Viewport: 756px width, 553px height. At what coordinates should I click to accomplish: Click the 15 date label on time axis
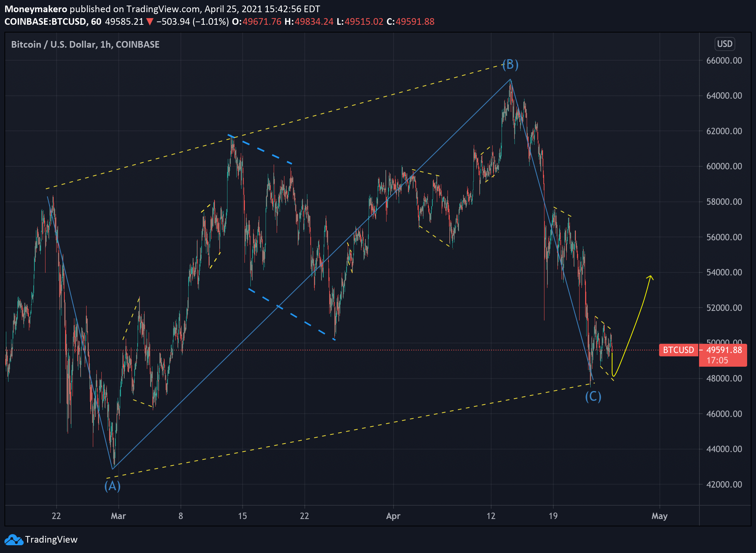coord(242,516)
